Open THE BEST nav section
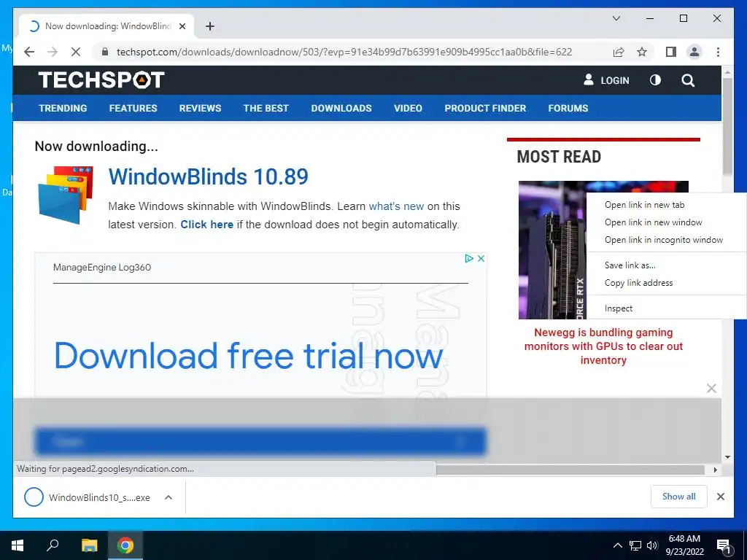This screenshot has height=560, width=747. [x=266, y=108]
